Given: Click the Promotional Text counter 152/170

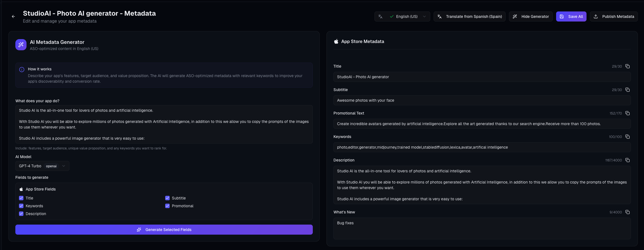Looking at the screenshot, I should pos(616,113).
